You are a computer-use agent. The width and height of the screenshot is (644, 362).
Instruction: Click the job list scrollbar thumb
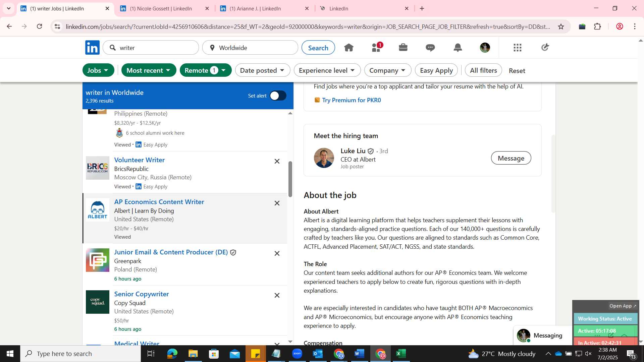(290, 179)
